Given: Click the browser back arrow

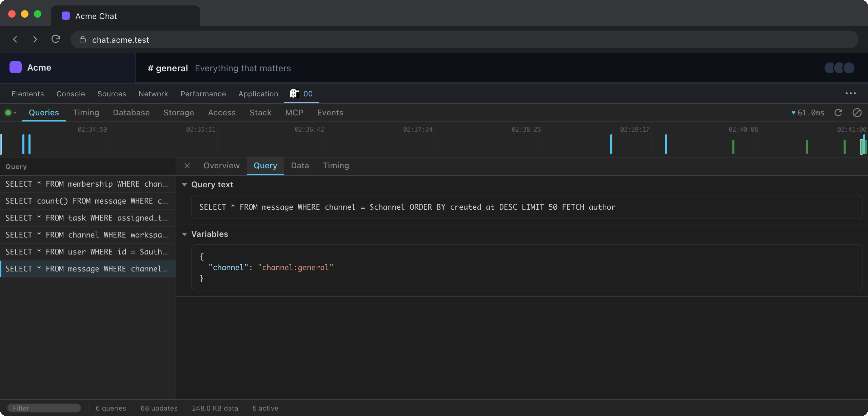Looking at the screenshot, I should pos(15,39).
